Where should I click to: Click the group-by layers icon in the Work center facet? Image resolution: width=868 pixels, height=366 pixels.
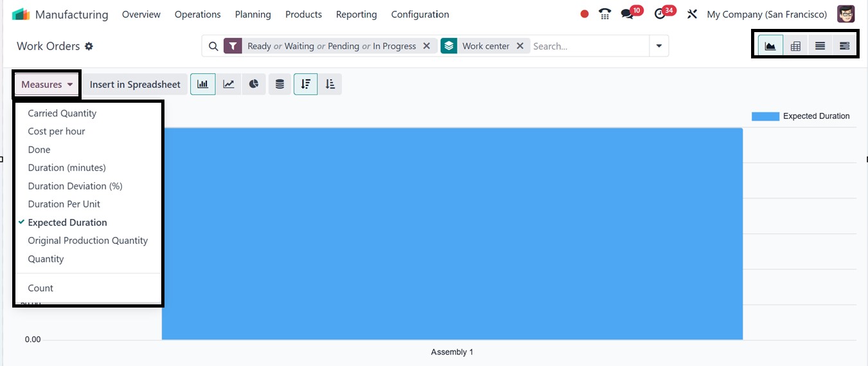(448, 46)
